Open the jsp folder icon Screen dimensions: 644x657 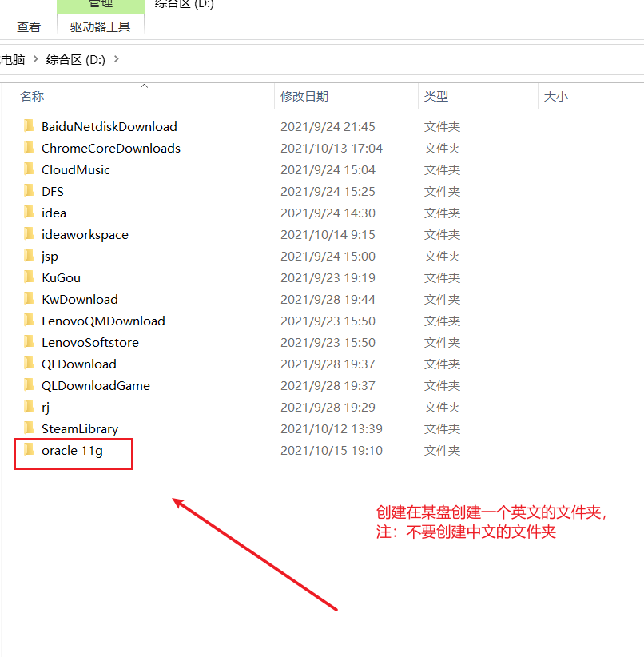pos(30,256)
